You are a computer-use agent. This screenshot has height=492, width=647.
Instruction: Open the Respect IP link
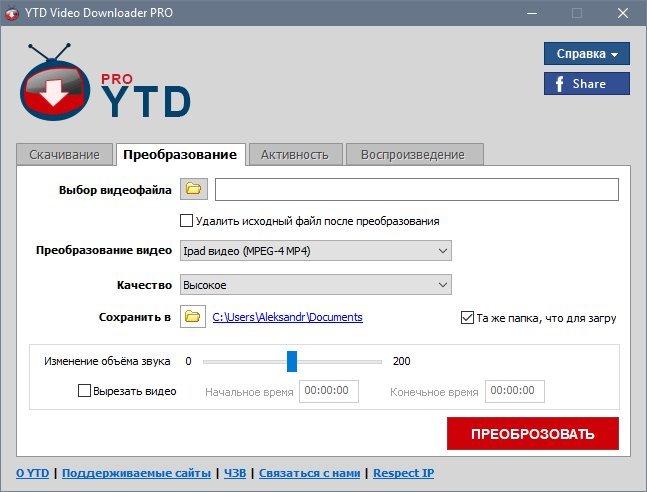pos(404,473)
